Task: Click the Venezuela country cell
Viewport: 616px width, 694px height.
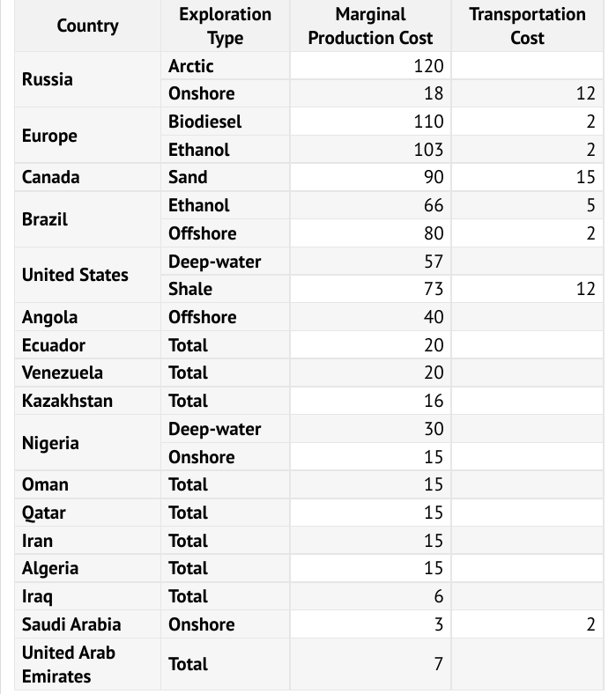Action: coord(62,373)
